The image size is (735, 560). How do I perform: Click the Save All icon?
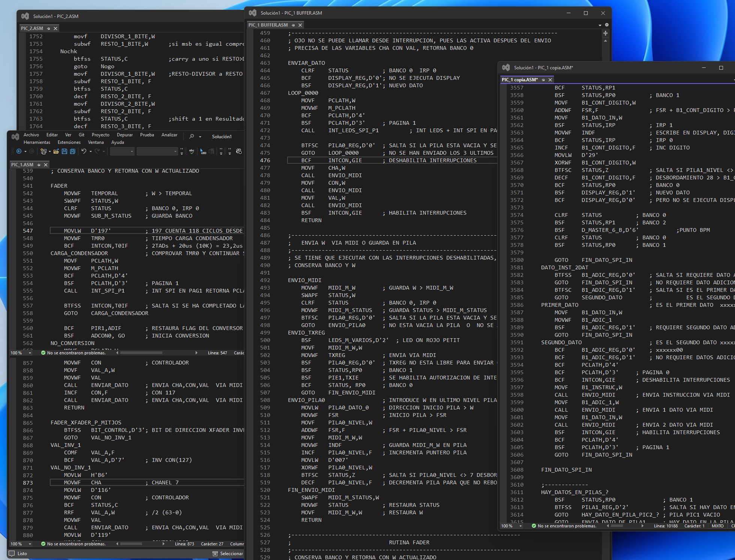coord(73,151)
